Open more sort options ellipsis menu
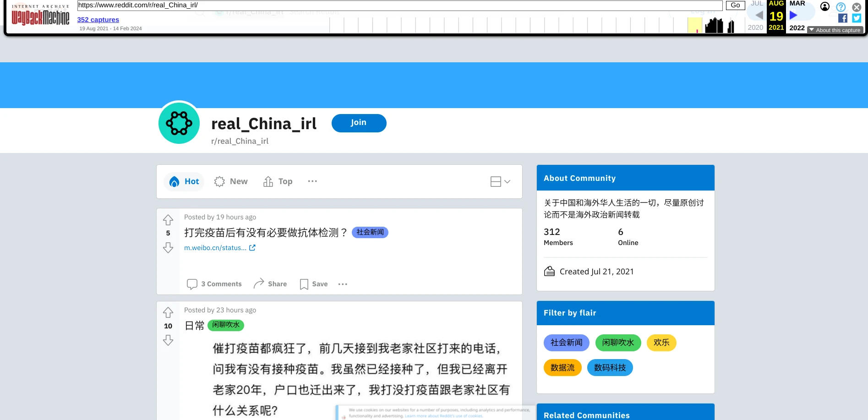The image size is (868, 420). coord(312,181)
